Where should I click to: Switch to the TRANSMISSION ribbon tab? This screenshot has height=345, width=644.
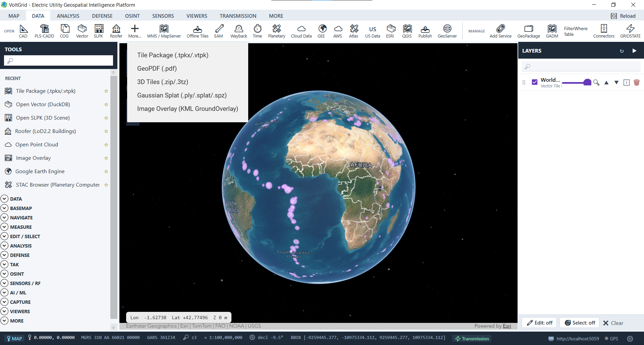238,16
